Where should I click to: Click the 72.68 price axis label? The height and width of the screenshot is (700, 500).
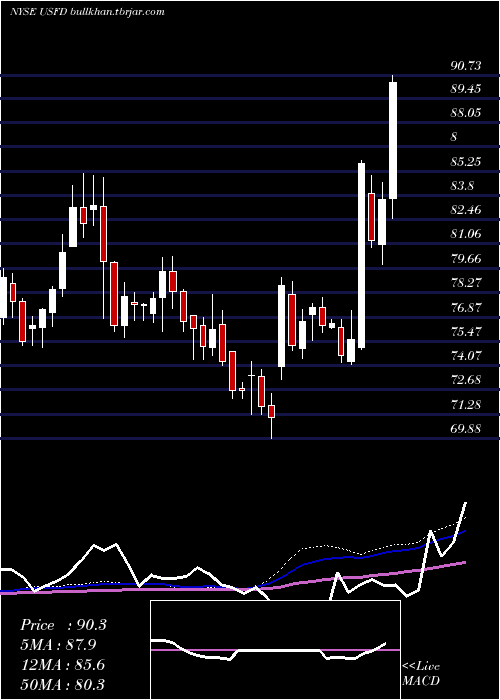point(466,380)
